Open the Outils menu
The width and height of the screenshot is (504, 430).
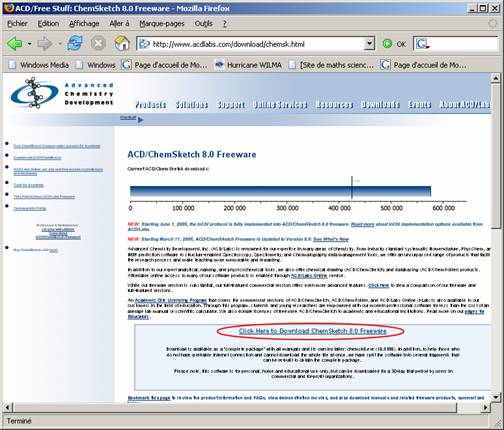(203, 24)
